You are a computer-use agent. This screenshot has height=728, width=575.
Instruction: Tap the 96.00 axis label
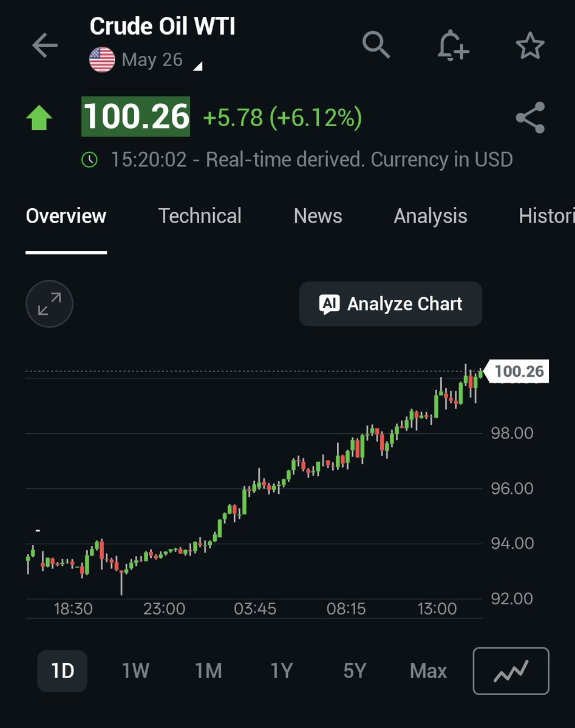512,488
